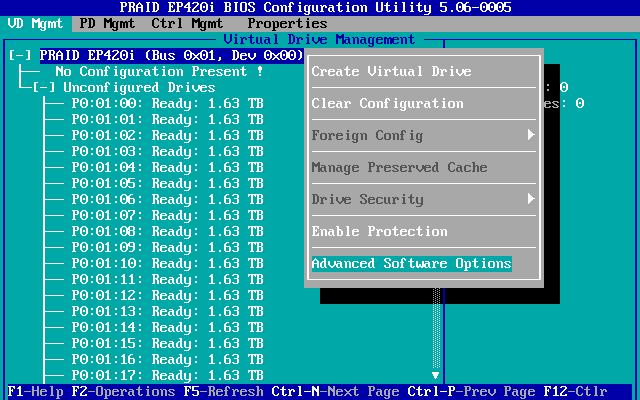Click the BIOS Configuration Utility title

(x=315, y=8)
